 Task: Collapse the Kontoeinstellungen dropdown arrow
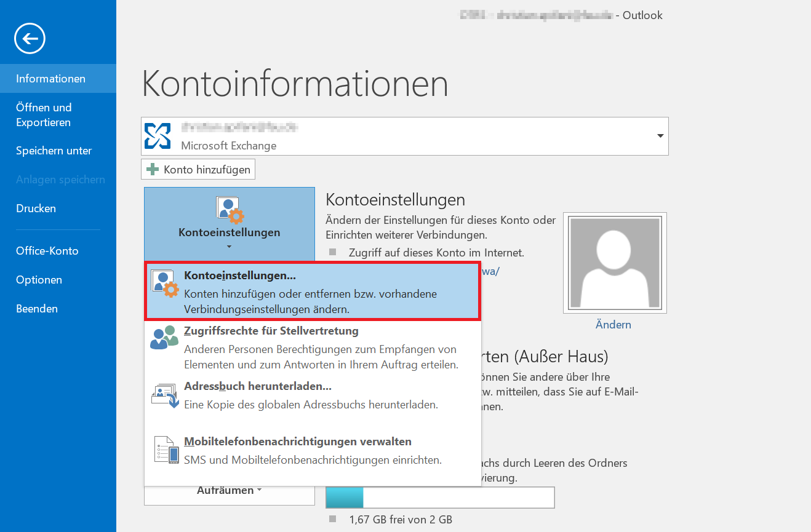tap(229, 247)
